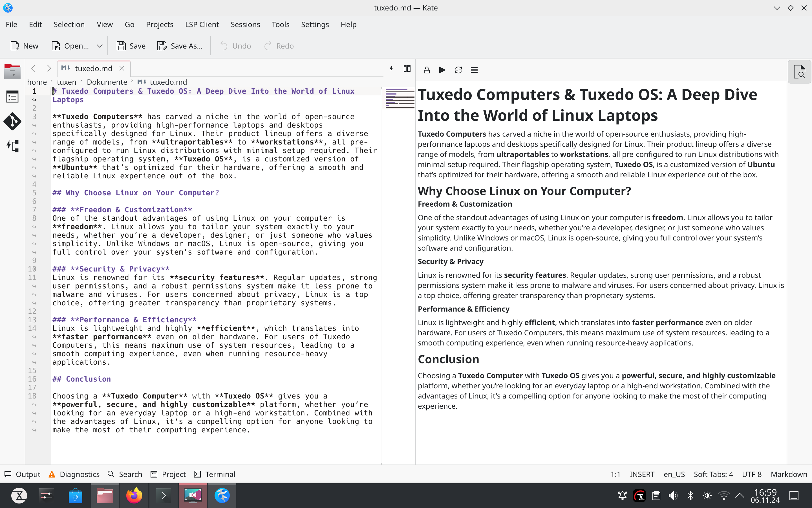Toggle the Project panel
This screenshot has height=508, width=812.
point(168,474)
